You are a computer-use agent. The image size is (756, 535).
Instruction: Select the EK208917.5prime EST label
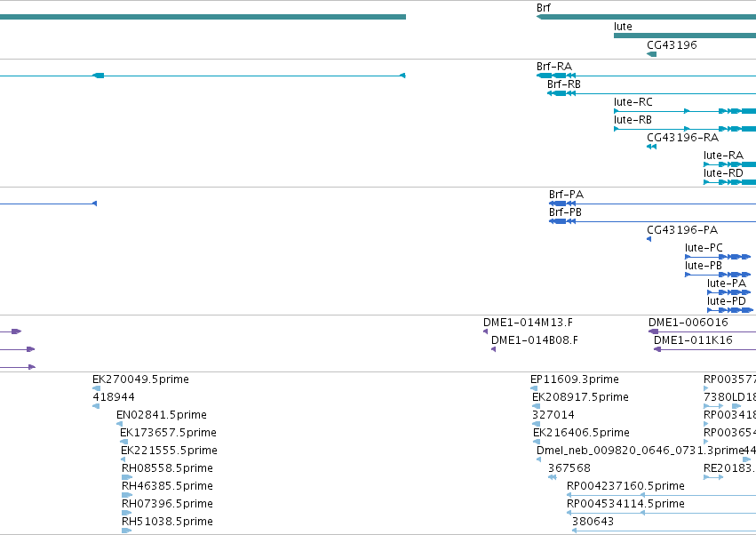(x=580, y=397)
